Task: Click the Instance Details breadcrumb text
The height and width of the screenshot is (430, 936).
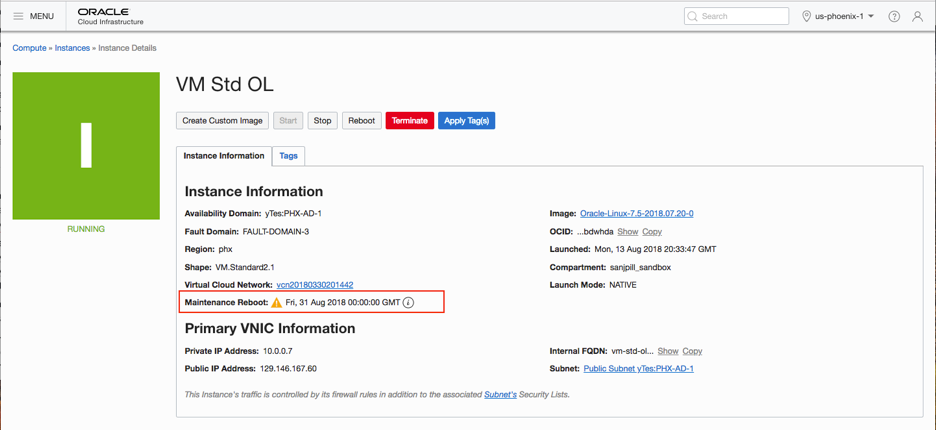Action: point(127,48)
